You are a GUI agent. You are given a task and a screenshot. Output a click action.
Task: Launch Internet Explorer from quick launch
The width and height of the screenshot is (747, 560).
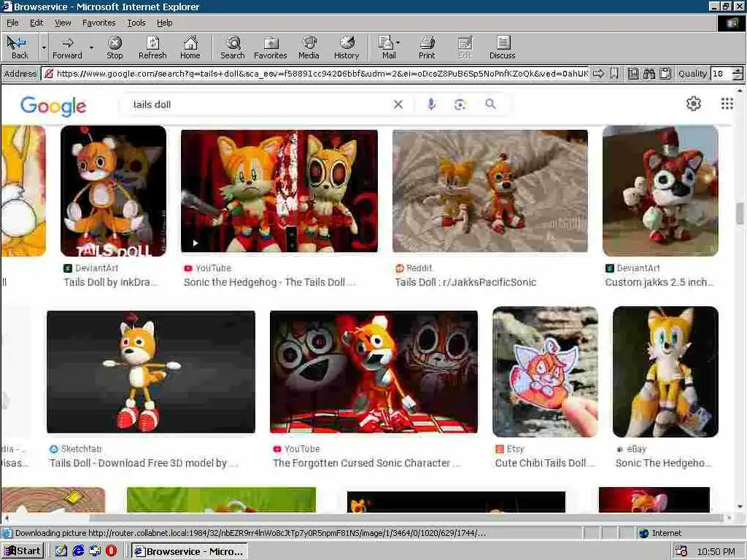pyautogui.click(x=78, y=551)
